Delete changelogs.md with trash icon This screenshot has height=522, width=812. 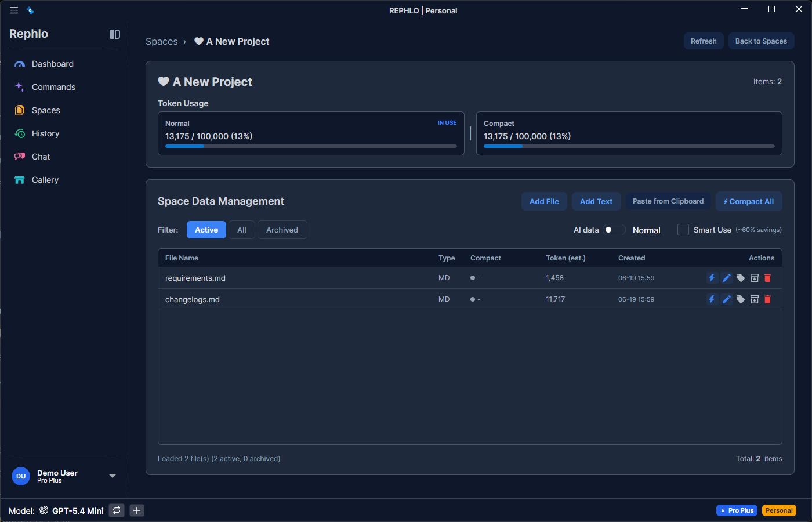(768, 299)
